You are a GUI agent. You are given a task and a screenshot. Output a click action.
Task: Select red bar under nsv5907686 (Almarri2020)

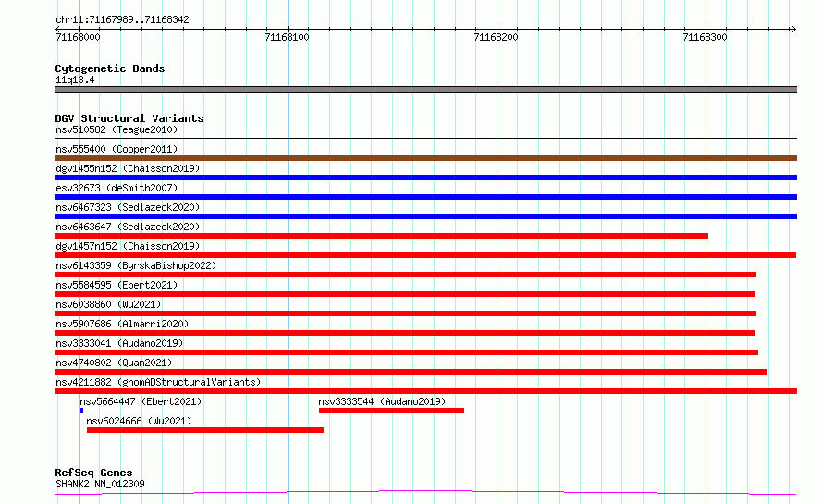405,333
